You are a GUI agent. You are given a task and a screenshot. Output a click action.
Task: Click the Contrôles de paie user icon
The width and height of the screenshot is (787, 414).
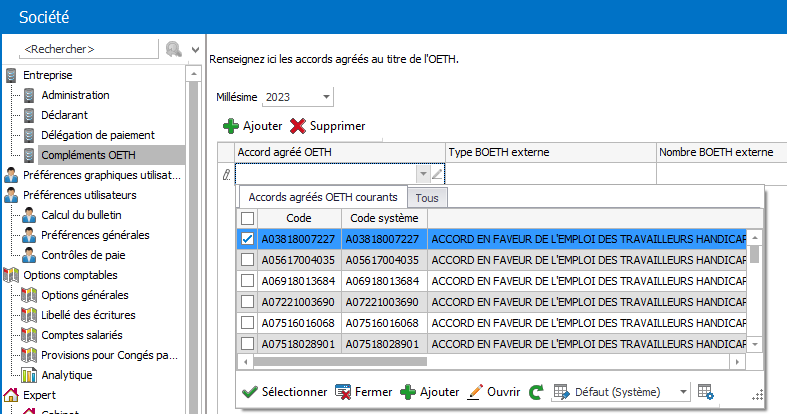29,255
